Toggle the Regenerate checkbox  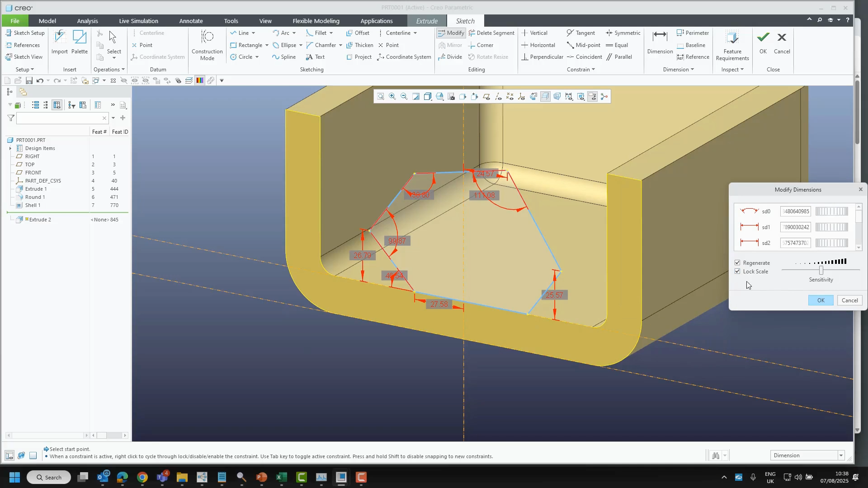737,263
